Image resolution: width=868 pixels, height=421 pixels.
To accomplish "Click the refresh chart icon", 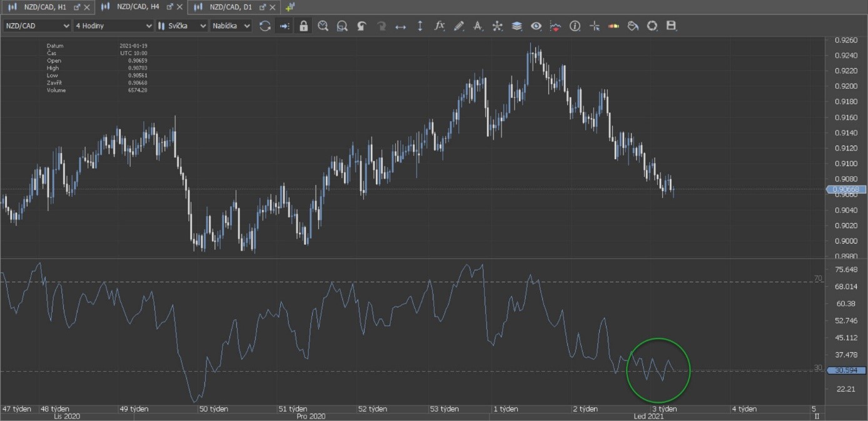I will 265,26.
